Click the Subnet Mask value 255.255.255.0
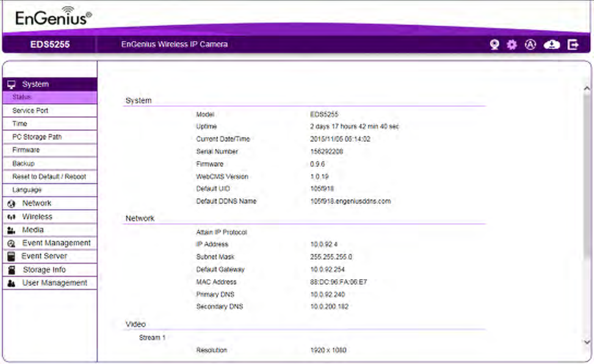 point(331,257)
